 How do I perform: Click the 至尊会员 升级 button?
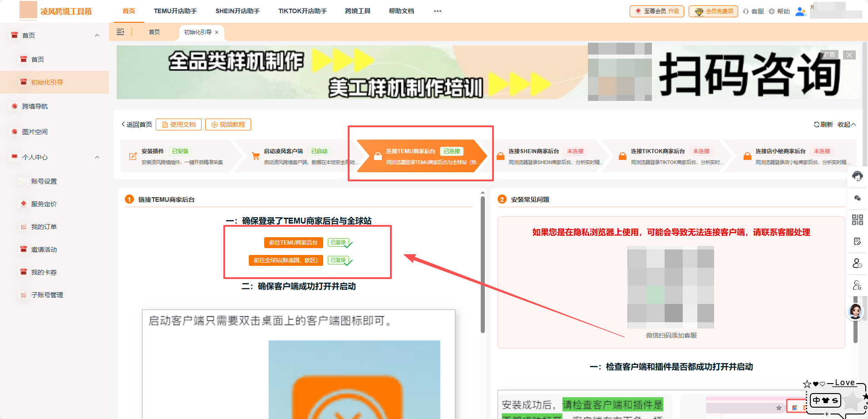[657, 11]
